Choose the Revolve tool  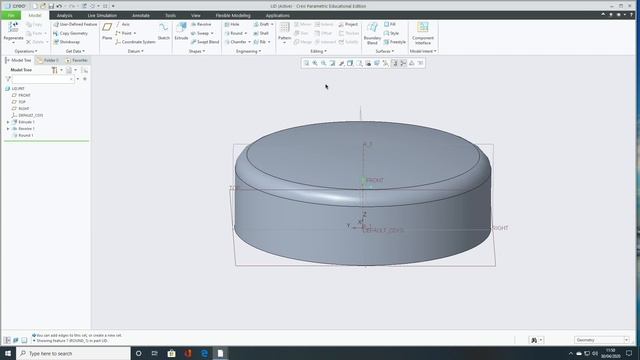[201, 24]
